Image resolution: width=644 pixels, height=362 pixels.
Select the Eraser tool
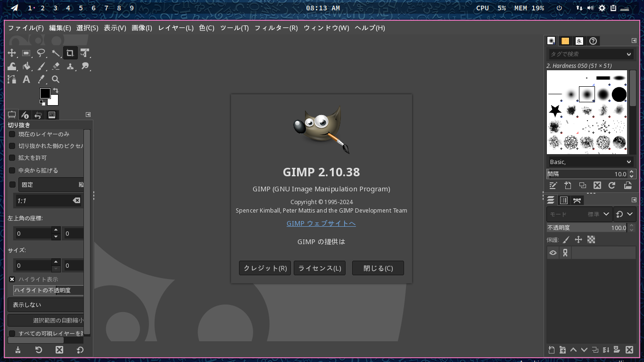(56, 66)
